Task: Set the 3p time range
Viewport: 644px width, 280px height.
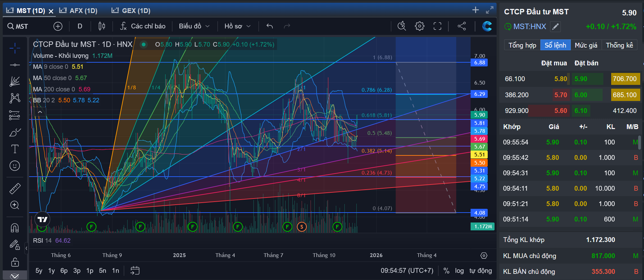Action: (x=77, y=271)
